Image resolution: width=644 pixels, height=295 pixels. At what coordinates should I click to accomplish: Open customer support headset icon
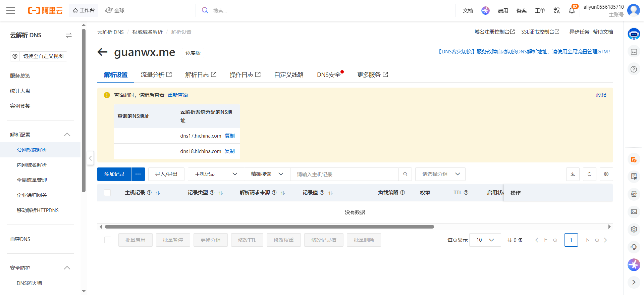point(634,247)
